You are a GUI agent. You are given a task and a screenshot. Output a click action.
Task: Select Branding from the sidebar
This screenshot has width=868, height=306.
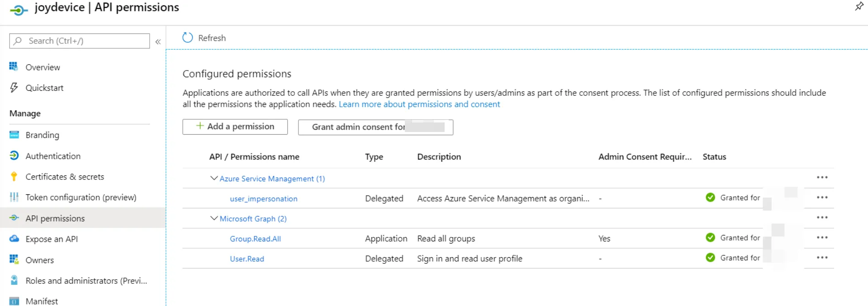42,135
